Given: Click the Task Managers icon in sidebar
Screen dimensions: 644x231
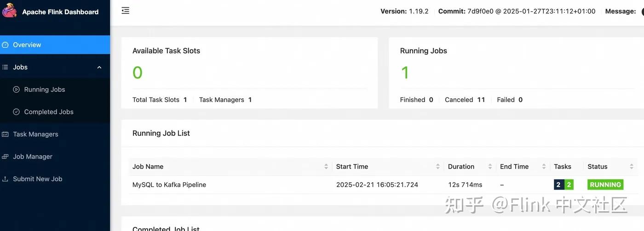Looking at the screenshot, I should click(6, 135).
